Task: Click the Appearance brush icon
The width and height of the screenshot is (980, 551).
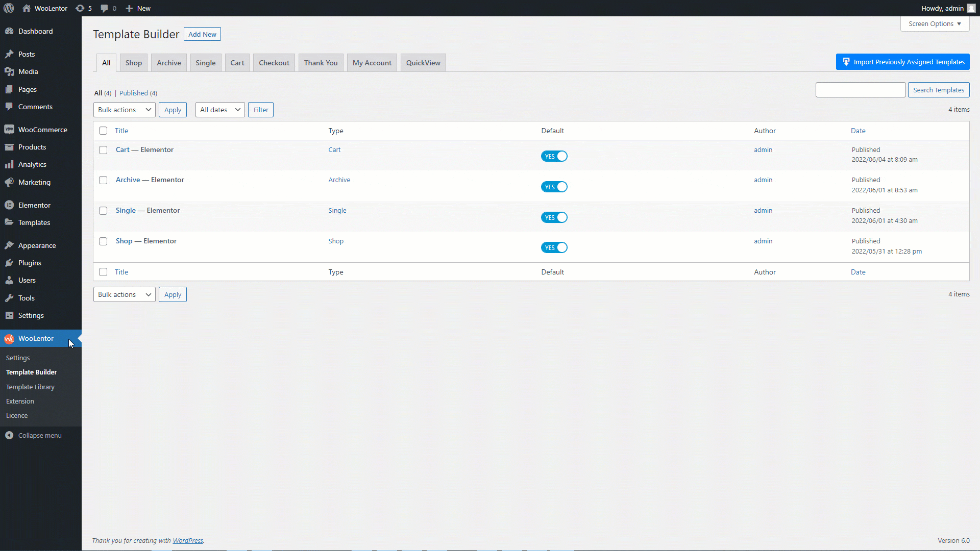Action: (x=9, y=245)
